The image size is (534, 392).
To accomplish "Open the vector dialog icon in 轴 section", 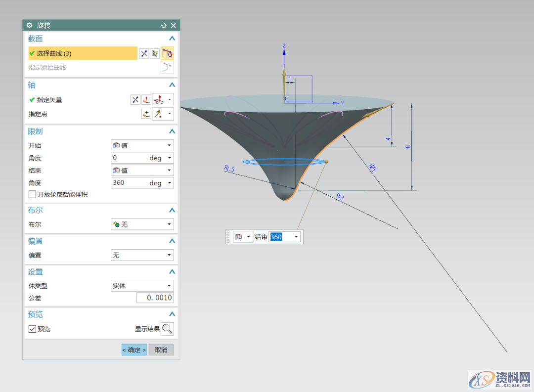I will [x=146, y=100].
